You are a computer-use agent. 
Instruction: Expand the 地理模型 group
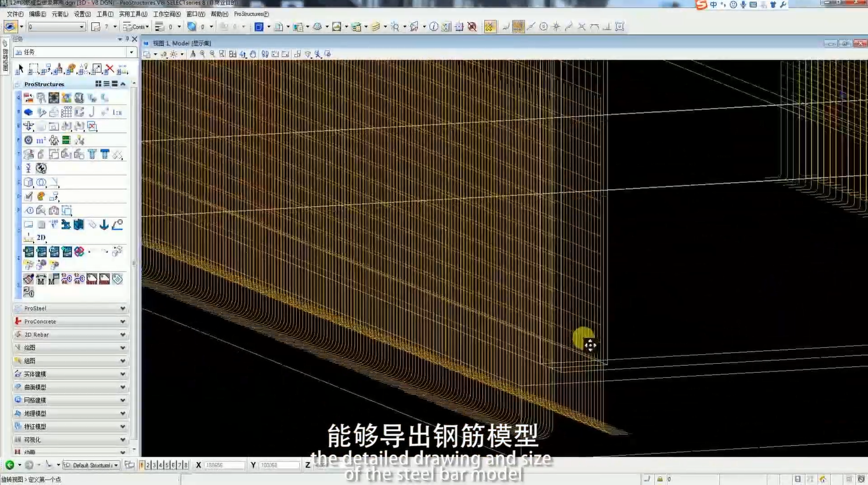point(70,413)
